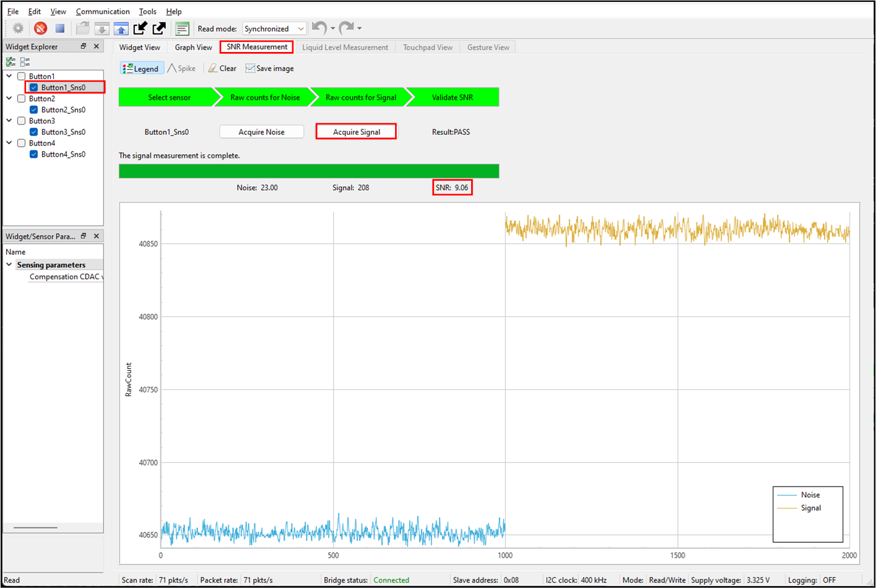
Task: Click the red Disconnect icon in toolbar
Action: [x=41, y=28]
